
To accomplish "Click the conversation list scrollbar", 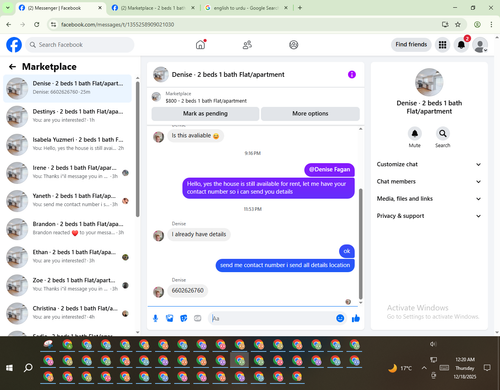I will 138,149.
